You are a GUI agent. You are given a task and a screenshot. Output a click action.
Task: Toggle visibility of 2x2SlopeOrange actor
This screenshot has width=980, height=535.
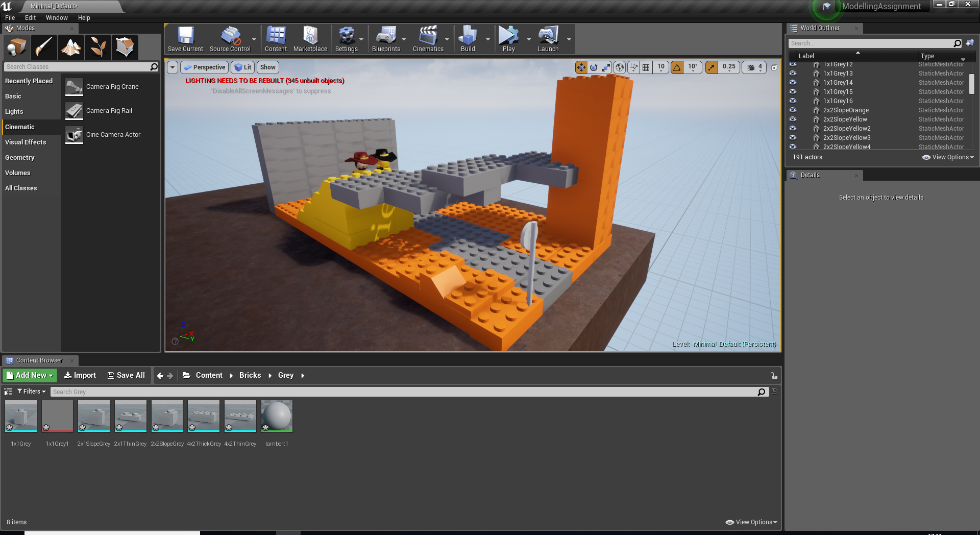[793, 110]
